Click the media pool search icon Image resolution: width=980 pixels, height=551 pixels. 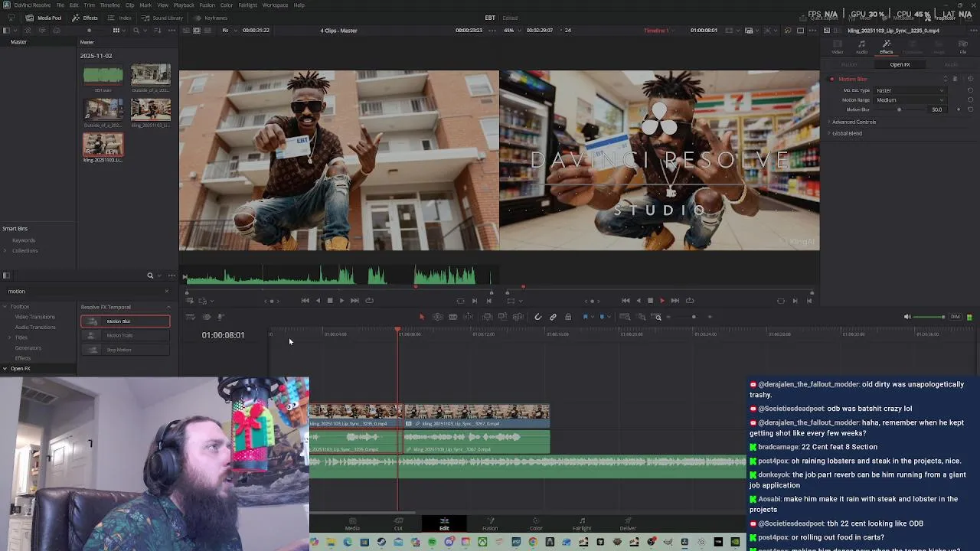click(136, 31)
